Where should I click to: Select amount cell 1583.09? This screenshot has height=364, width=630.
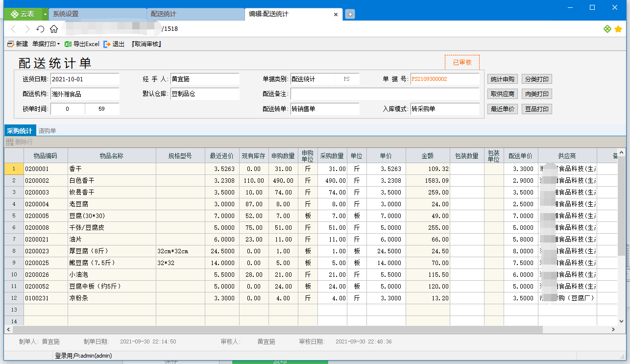(x=428, y=181)
